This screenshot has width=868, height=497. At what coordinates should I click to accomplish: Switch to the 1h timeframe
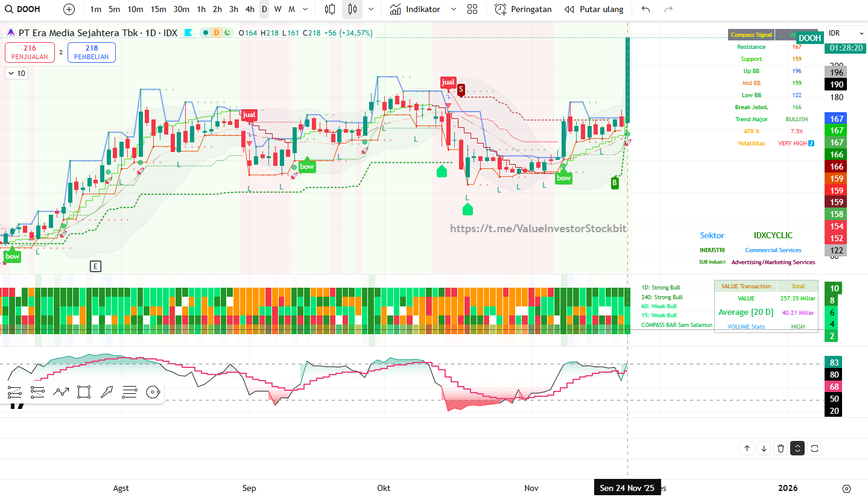(x=201, y=9)
